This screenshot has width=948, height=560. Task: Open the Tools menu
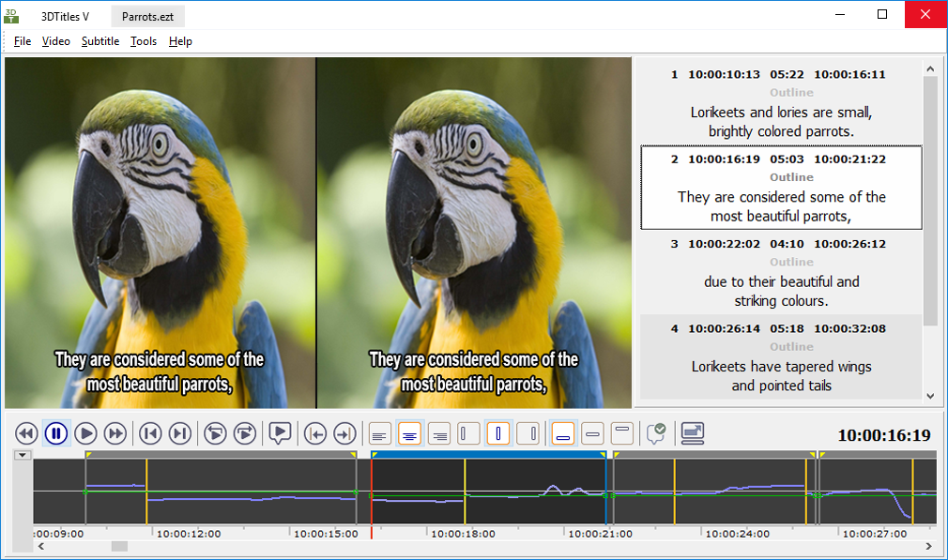point(144,41)
